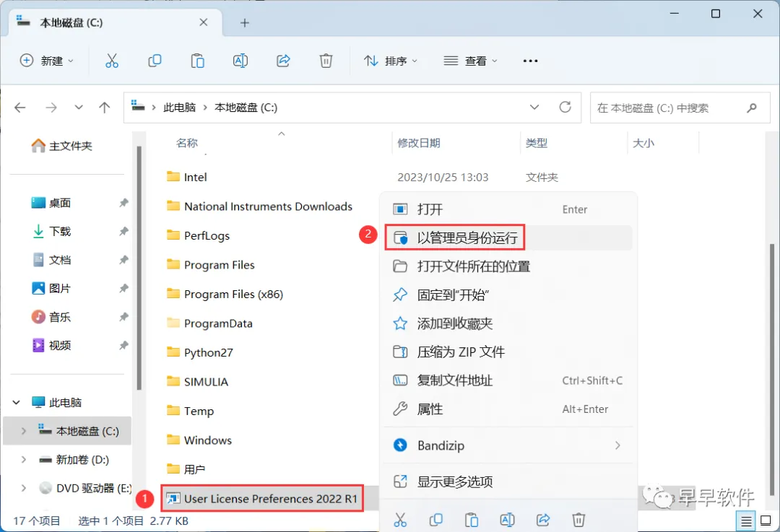Screen dimensions: 780x532
Task: Click the search magnifier icon
Action: (x=752, y=108)
